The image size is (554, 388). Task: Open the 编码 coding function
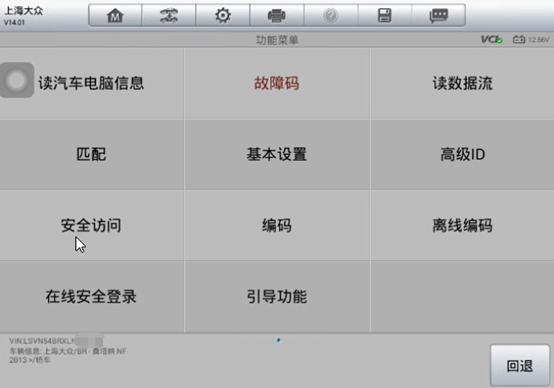coord(277,225)
